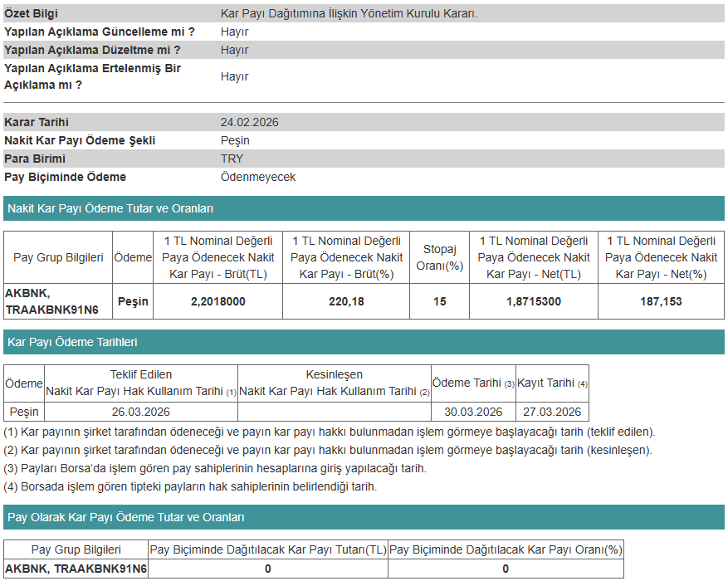Image resolution: width=728 pixels, height=581 pixels.
Task: Click the decision date 24.02.2026
Action: [x=249, y=122]
